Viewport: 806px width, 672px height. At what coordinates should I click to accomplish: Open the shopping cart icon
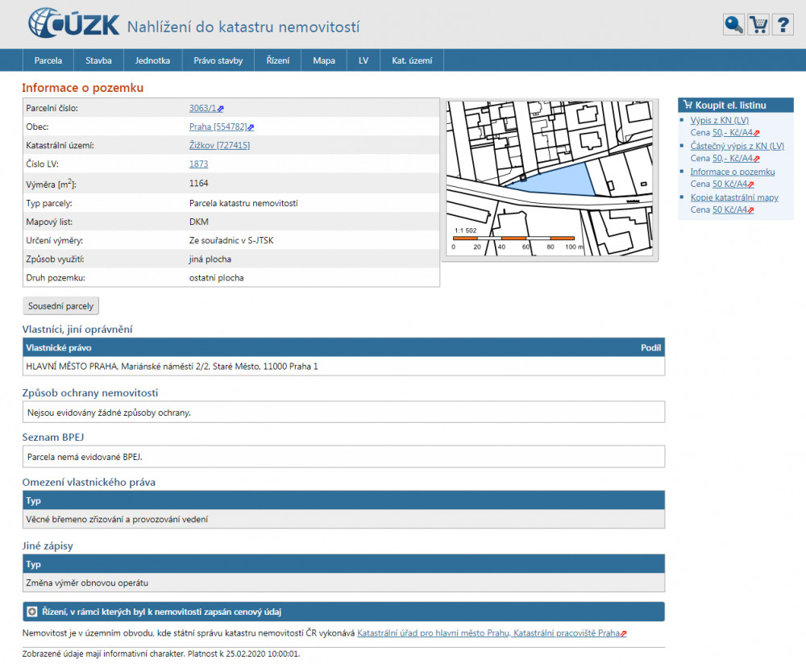coord(758,25)
